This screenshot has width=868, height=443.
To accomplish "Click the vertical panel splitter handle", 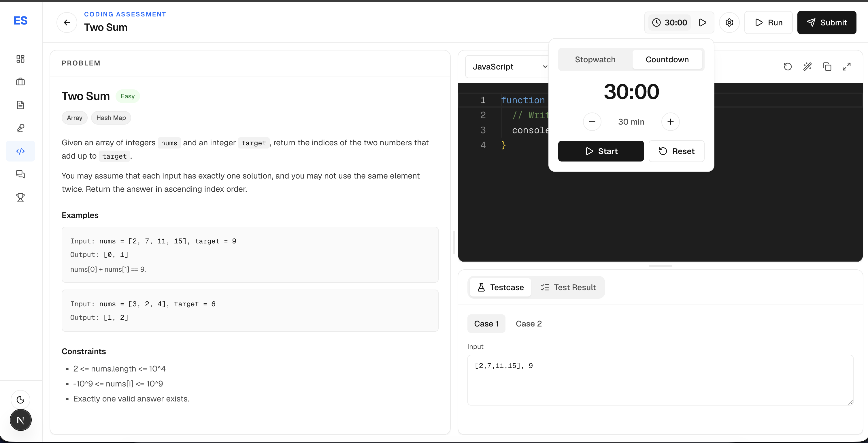I will (454, 242).
